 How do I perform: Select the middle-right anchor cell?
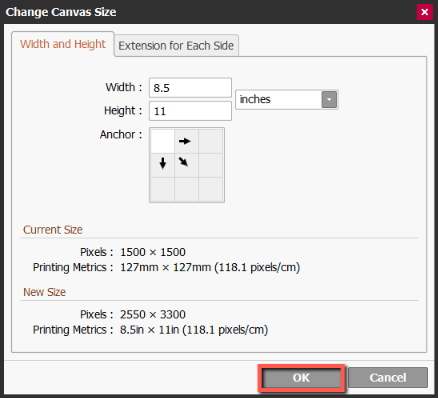(x=211, y=165)
